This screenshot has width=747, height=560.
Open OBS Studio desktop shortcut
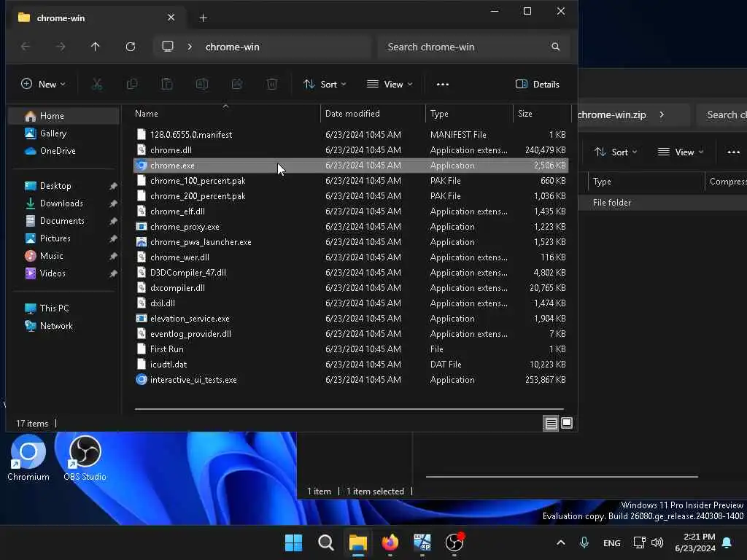[85, 458]
